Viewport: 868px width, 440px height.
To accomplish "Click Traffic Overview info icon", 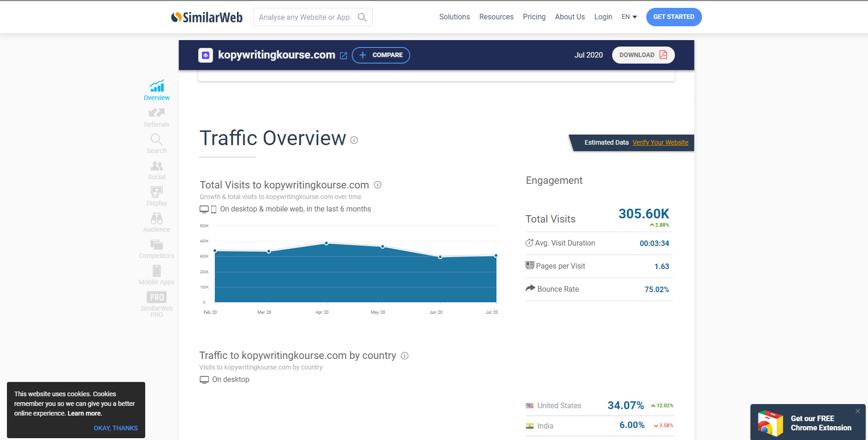I will pyautogui.click(x=354, y=140).
